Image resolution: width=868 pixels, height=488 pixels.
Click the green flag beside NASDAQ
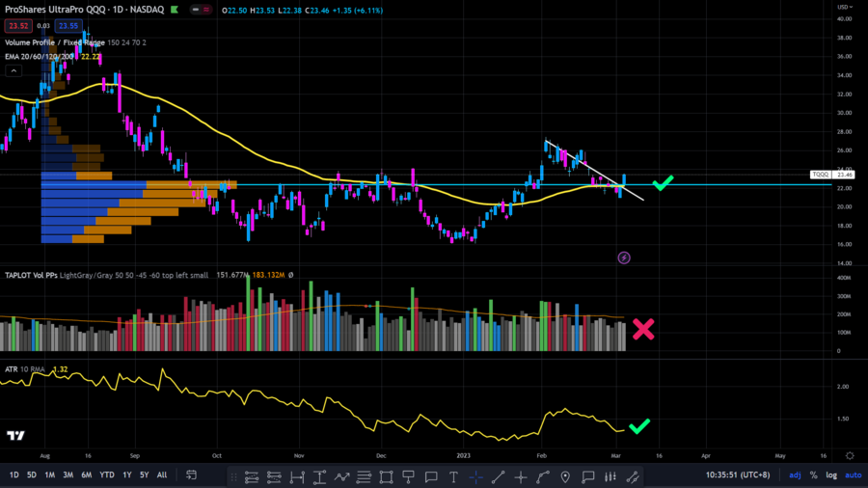pyautogui.click(x=175, y=10)
